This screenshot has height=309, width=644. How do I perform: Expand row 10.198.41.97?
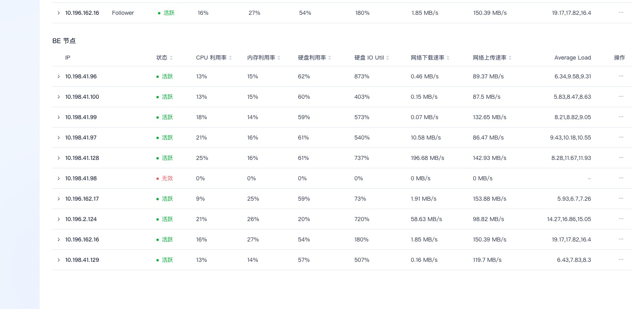pos(58,138)
